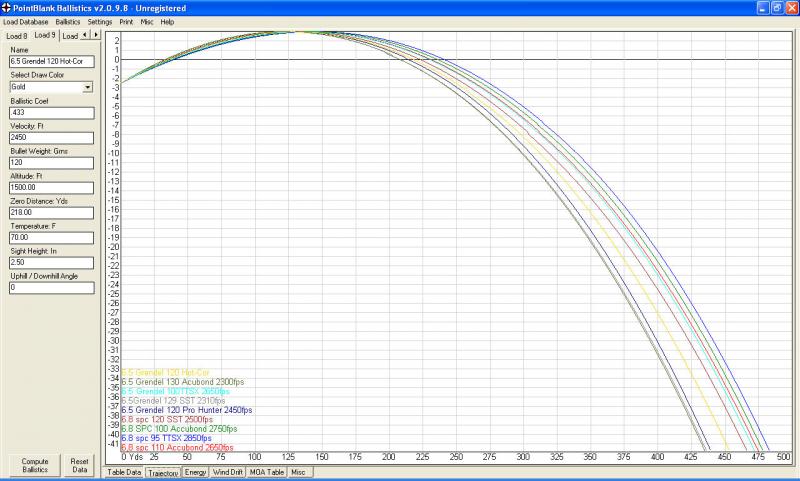Switch to the Load 8 tab
Image resolution: width=800 pixels, height=481 pixels.
coord(16,36)
